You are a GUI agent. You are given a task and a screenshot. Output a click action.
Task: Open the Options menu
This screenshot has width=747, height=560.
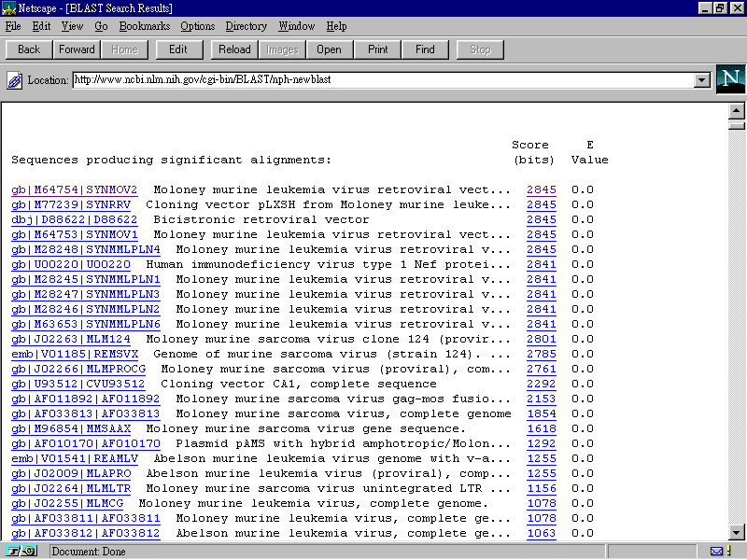click(x=197, y=26)
